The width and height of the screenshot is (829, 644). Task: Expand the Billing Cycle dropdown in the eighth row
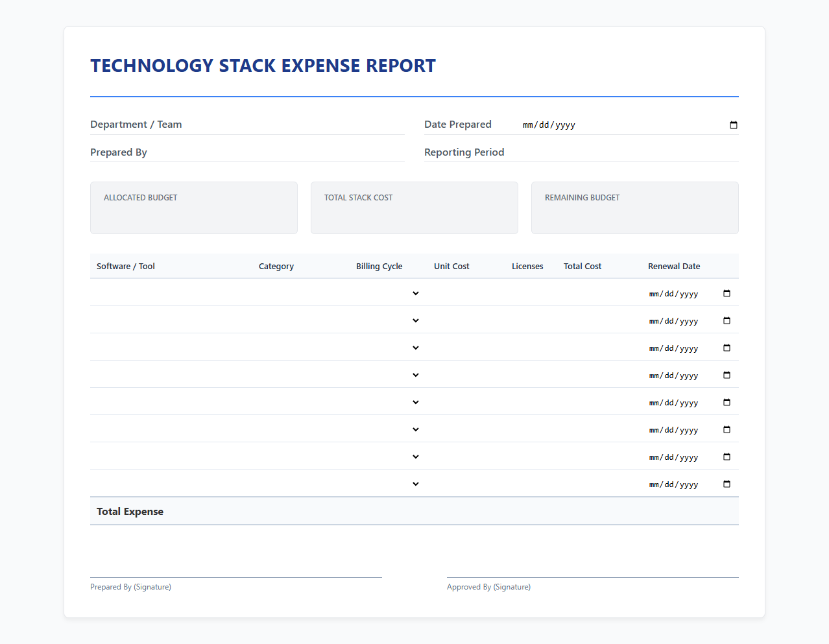coord(389,484)
